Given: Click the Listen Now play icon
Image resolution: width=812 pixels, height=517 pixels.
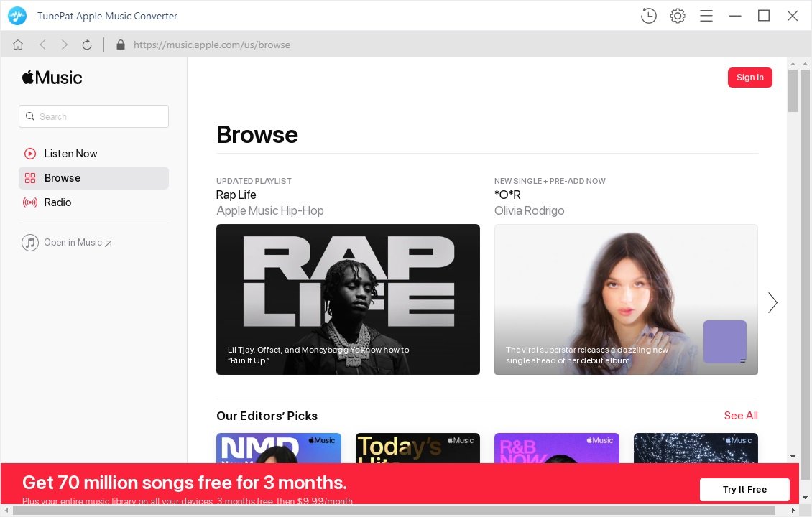Looking at the screenshot, I should pyautogui.click(x=30, y=154).
